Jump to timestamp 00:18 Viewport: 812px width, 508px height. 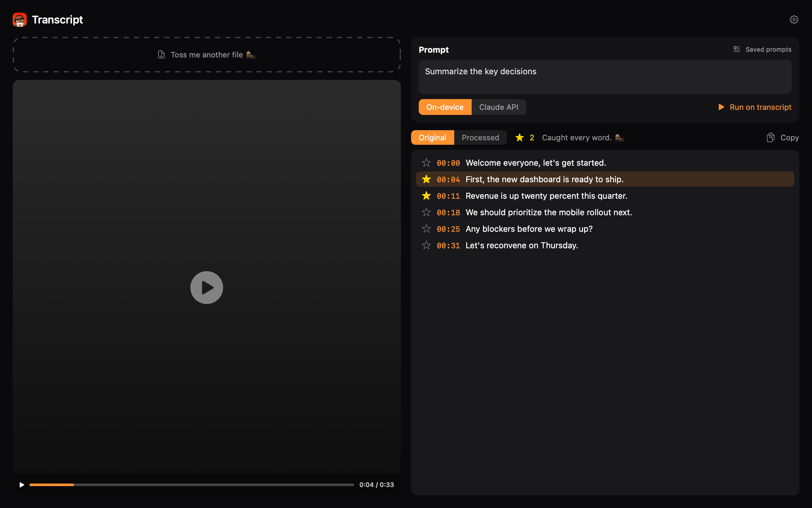coord(448,212)
